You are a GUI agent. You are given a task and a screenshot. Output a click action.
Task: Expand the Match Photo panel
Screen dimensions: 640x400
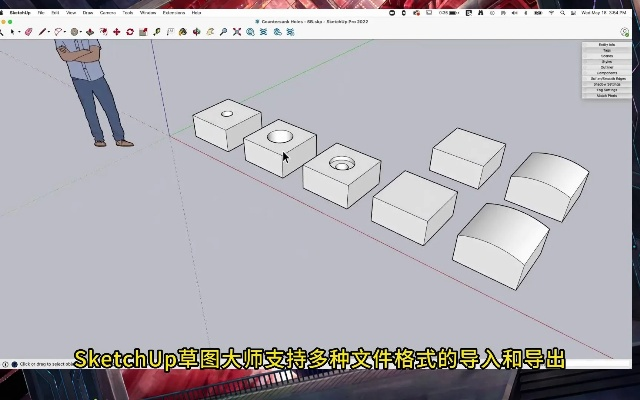tap(607, 95)
